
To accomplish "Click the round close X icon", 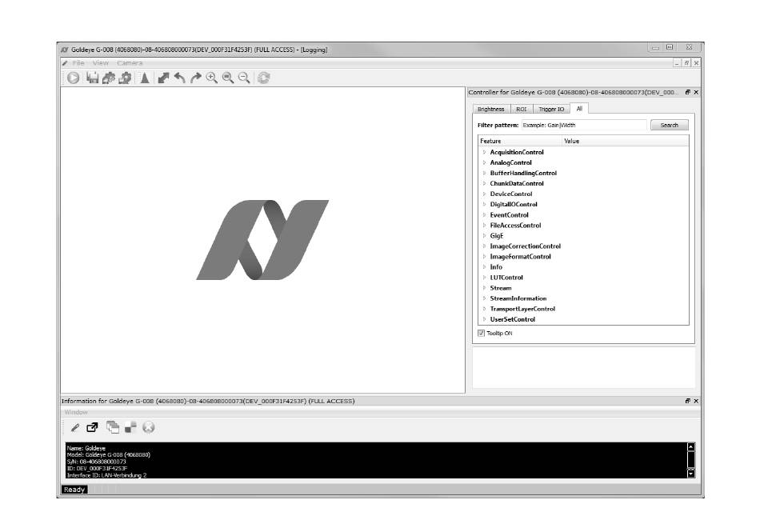I will (x=149, y=427).
